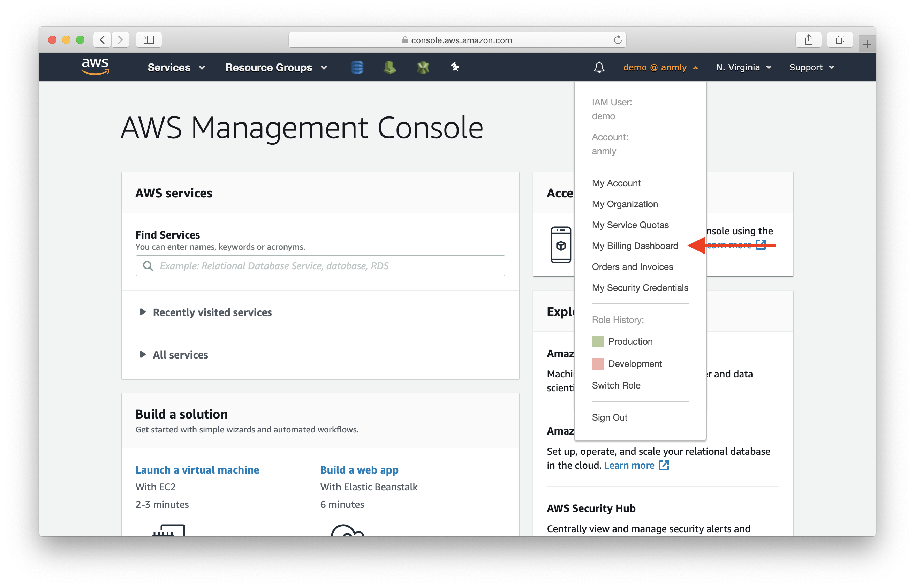915x588 pixels.
Task: Click the 'With Elastic Beanstalk' text
Action: click(x=369, y=487)
